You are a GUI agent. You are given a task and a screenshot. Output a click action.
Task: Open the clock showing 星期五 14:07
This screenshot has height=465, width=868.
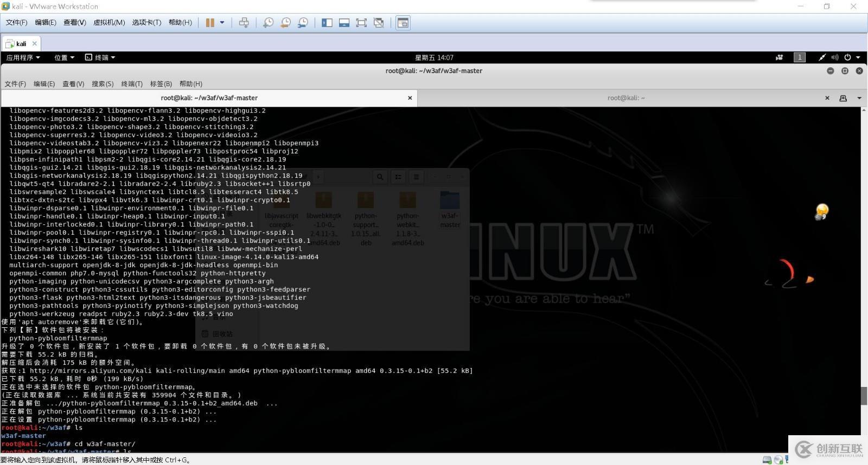tap(434, 57)
